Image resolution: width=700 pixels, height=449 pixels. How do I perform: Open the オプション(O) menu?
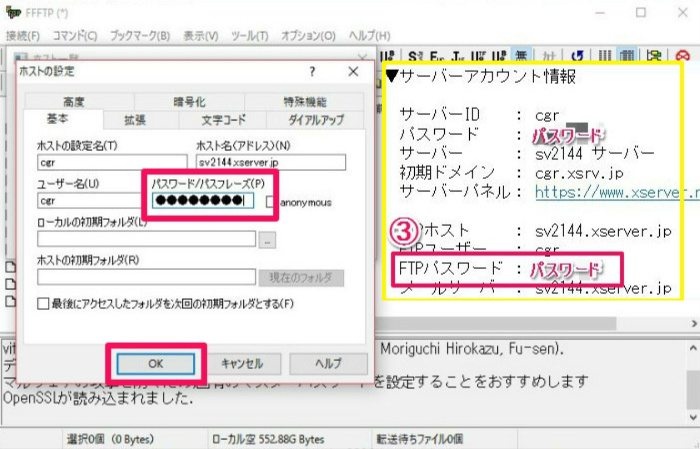pos(308,35)
